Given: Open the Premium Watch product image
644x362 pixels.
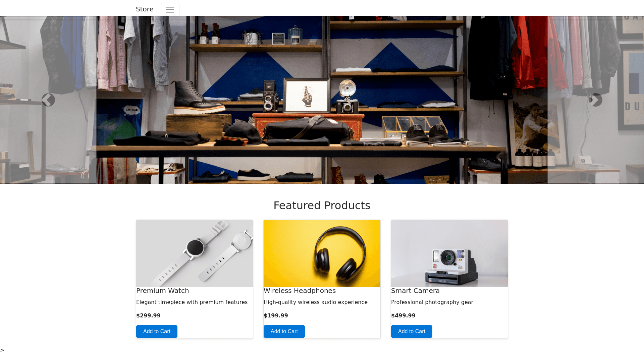Looking at the screenshot, I should click(195, 253).
